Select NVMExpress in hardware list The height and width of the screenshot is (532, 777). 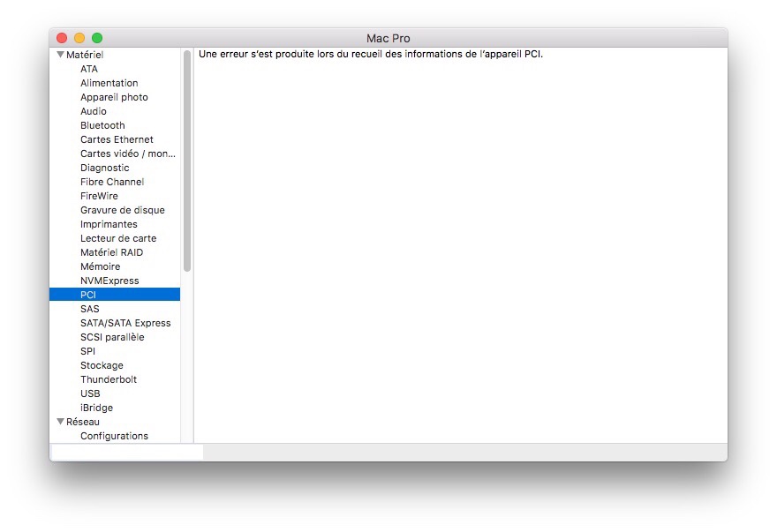click(x=109, y=281)
